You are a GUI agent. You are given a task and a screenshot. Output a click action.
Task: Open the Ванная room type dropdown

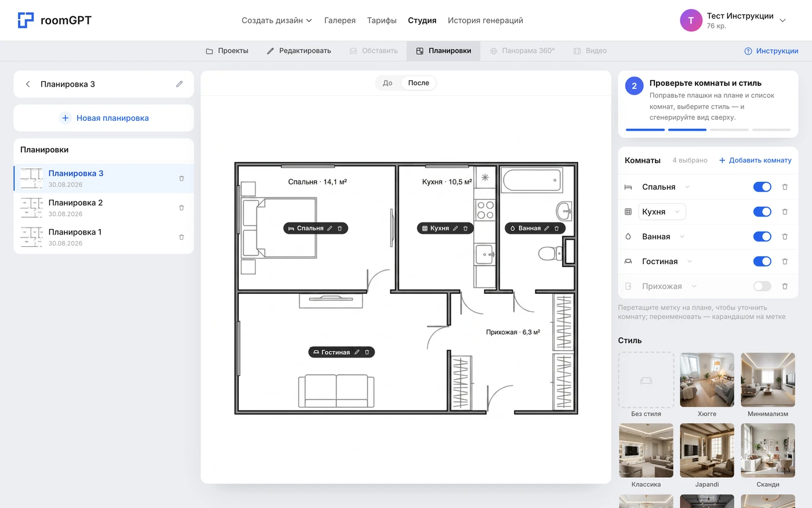pos(663,237)
